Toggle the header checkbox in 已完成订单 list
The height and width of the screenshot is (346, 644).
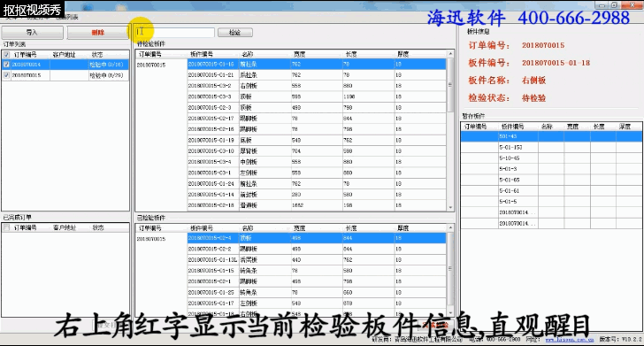(6, 227)
